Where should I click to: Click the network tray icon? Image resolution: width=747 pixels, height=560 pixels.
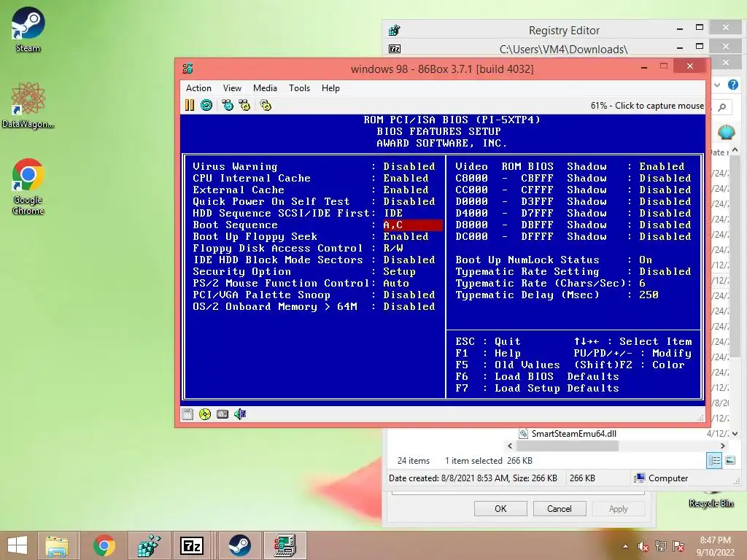[661, 546]
